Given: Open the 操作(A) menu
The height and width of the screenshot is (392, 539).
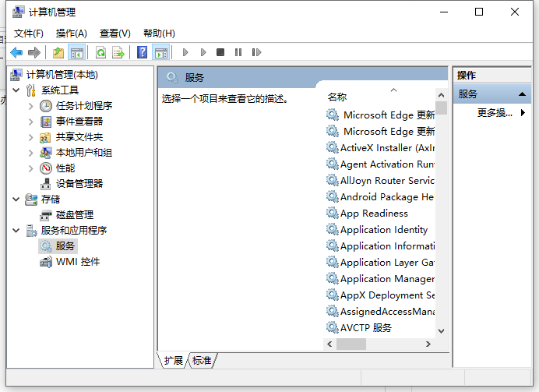Looking at the screenshot, I should pos(71,34).
